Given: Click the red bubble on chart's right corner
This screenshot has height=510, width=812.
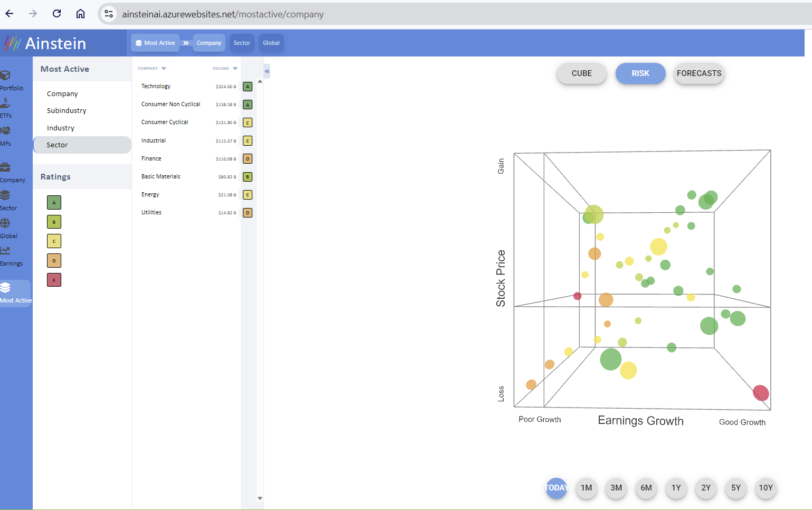Looking at the screenshot, I should (760, 393).
